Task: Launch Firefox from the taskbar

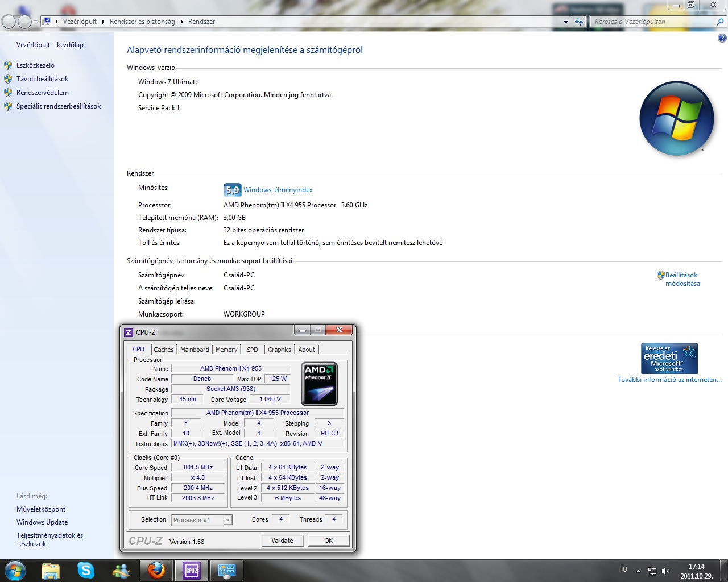Action: 156,571
